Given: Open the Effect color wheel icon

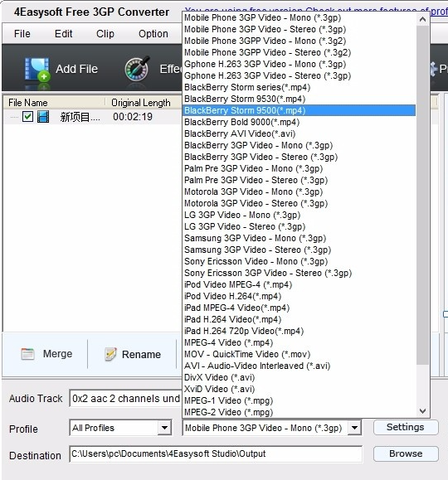Looking at the screenshot, I should coord(137,69).
